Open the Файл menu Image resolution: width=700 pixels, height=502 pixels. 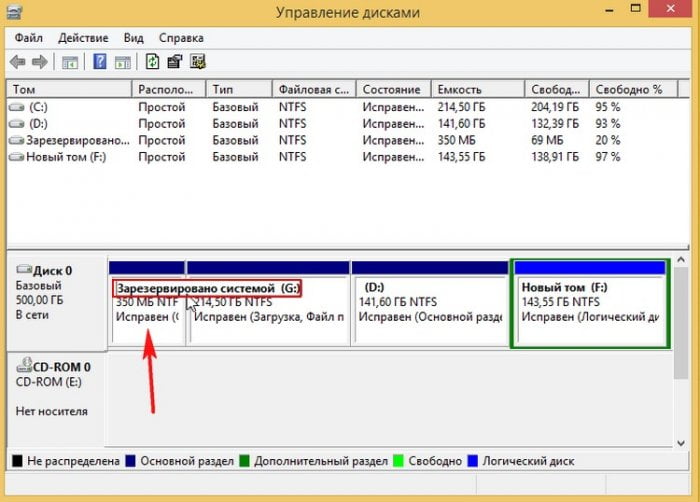click(x=28, y=38)
